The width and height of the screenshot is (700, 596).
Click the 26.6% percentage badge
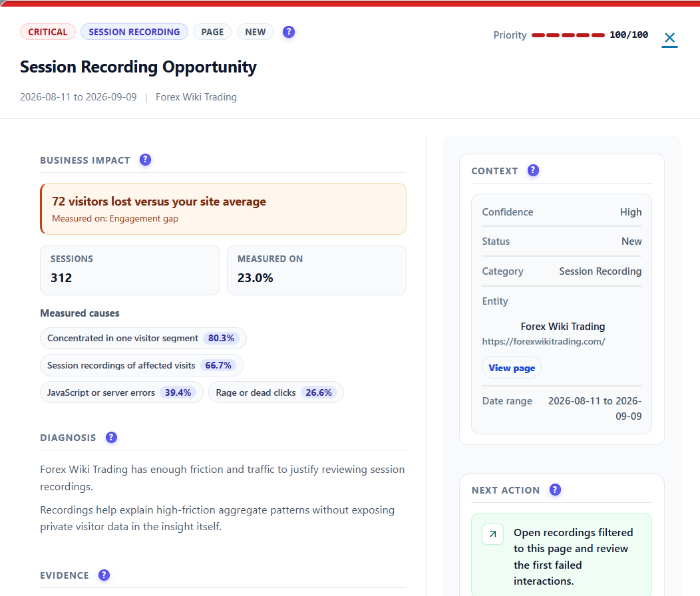click(x=319, y=393)
